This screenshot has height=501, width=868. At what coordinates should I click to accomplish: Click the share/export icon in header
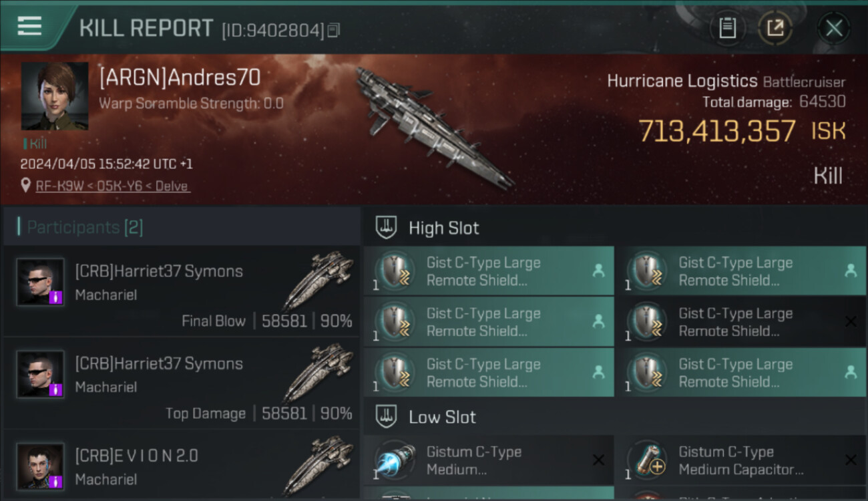[775, 28]
